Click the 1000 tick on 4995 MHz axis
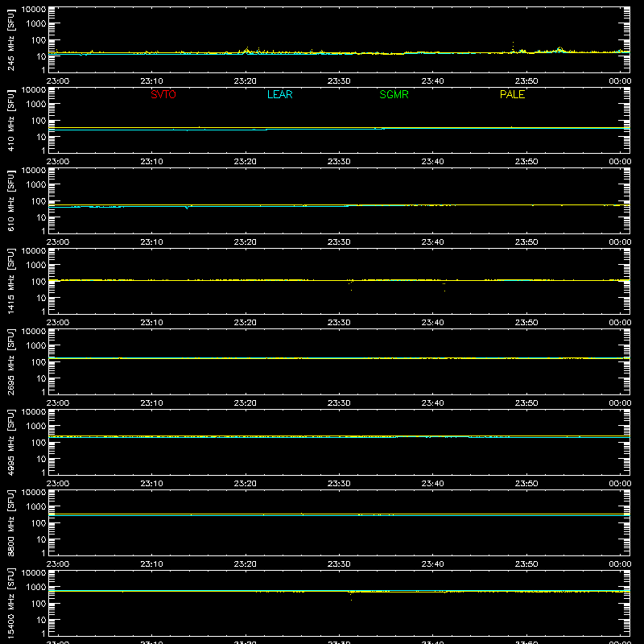Screen dimensions: 644x644 [x=36, y=427]
